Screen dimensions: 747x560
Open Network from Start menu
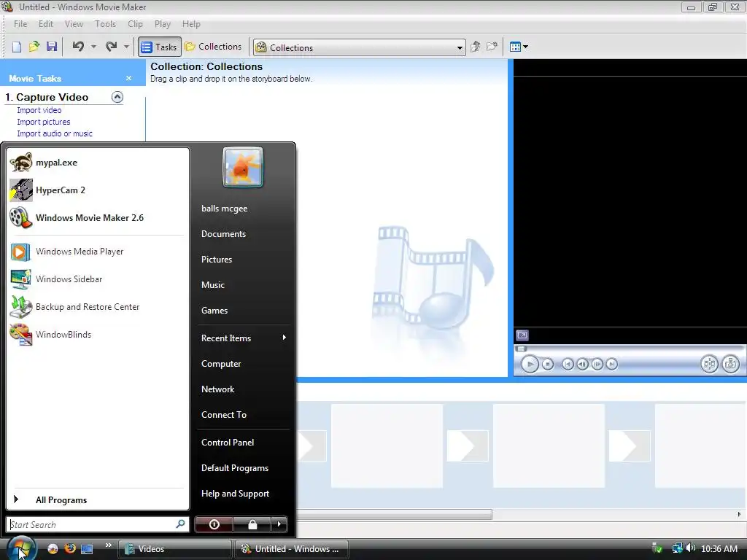coord(217,389)
